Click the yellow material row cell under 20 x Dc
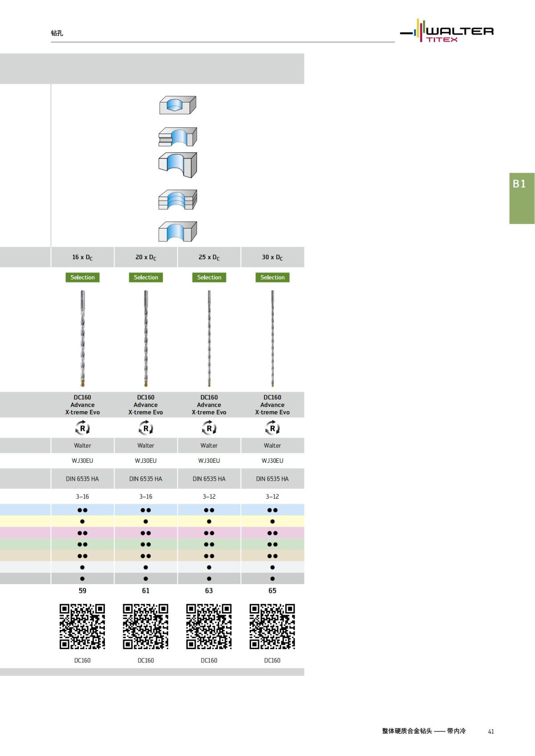 pyautogui.click(x=146, y=521)
